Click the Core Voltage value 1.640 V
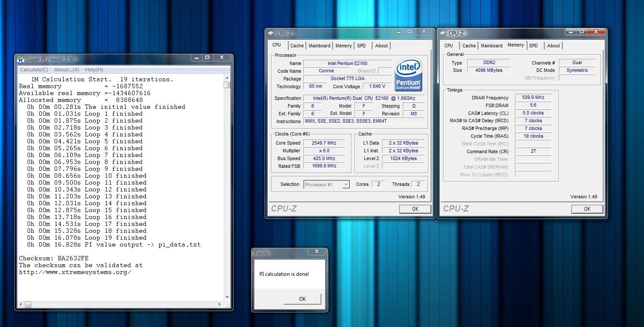The height and width of the screenshot is (327, 644). point(377,86)
